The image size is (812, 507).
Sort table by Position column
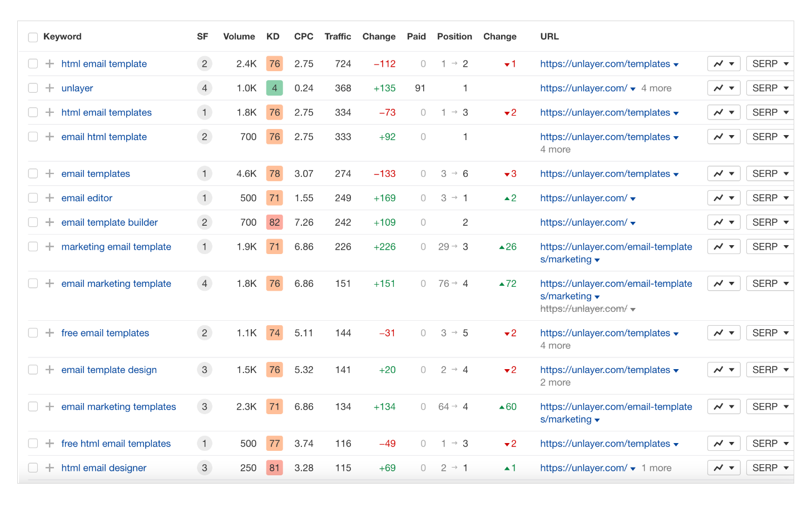[x=454, y=37]
